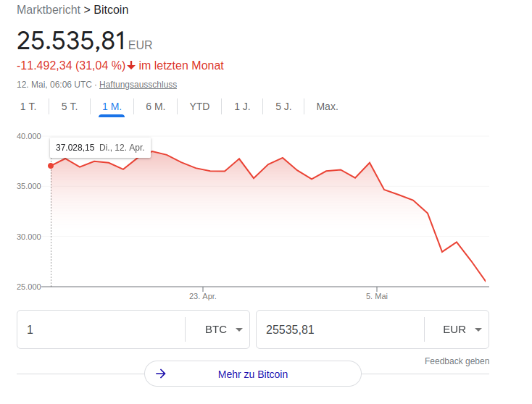The width and height of the screenshot is (532, 404).
Task: Click the arrow icon beside Mehr zu Bitcoin
Action: pyautogui.click(x=160, y=374)
